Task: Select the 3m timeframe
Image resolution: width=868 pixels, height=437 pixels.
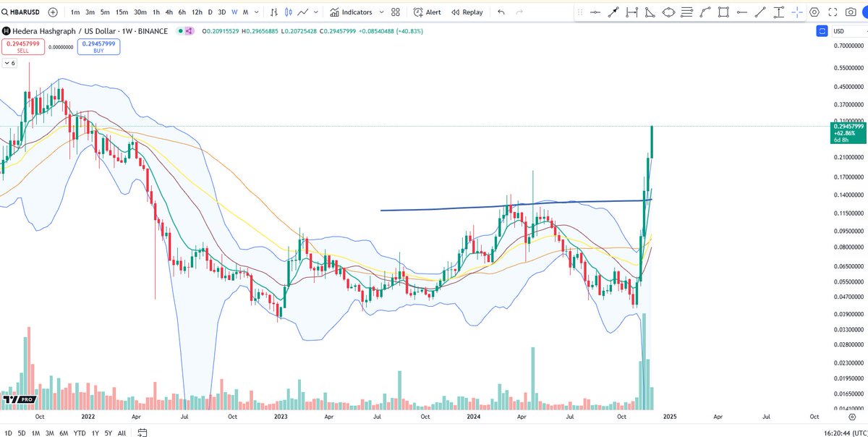Action: coord(90,12)
